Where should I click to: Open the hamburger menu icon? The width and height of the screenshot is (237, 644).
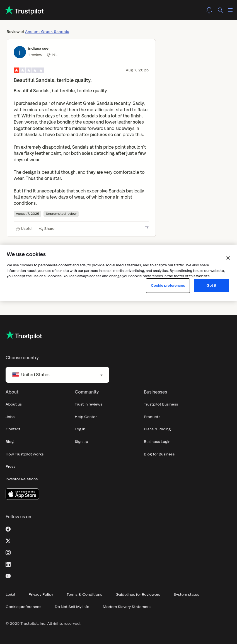230,10
